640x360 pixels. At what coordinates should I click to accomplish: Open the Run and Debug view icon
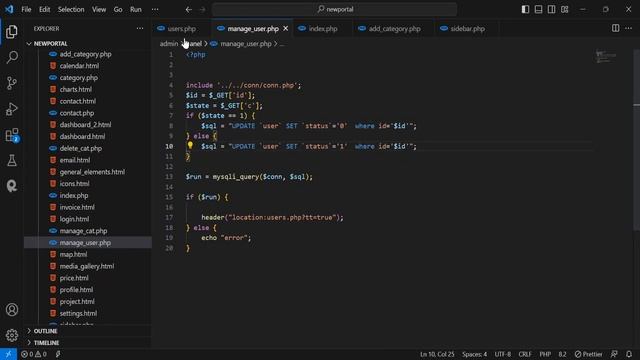(x=12, y=109)
